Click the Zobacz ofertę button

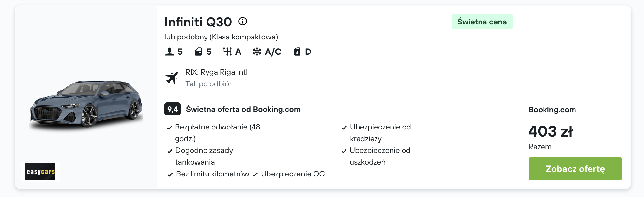(x=575, y=169)
